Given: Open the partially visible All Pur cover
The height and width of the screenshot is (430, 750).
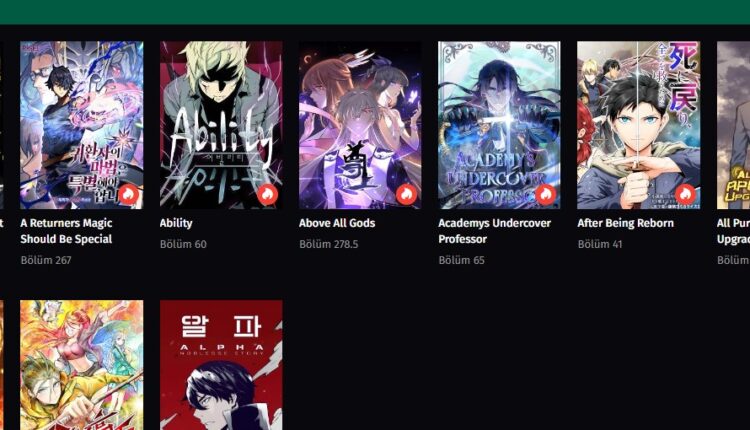Looking at the screenshot, I should tap(733, 125).
